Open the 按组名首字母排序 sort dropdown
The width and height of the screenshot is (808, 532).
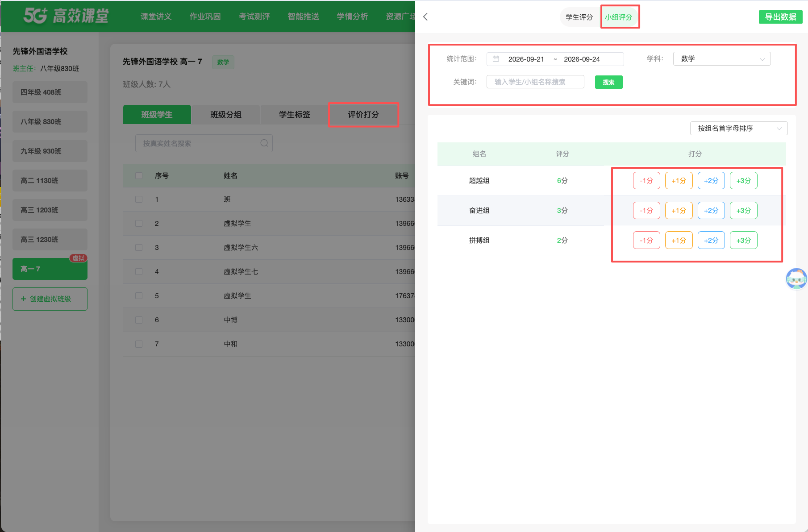pyautogui.click(x=739, y=129)
